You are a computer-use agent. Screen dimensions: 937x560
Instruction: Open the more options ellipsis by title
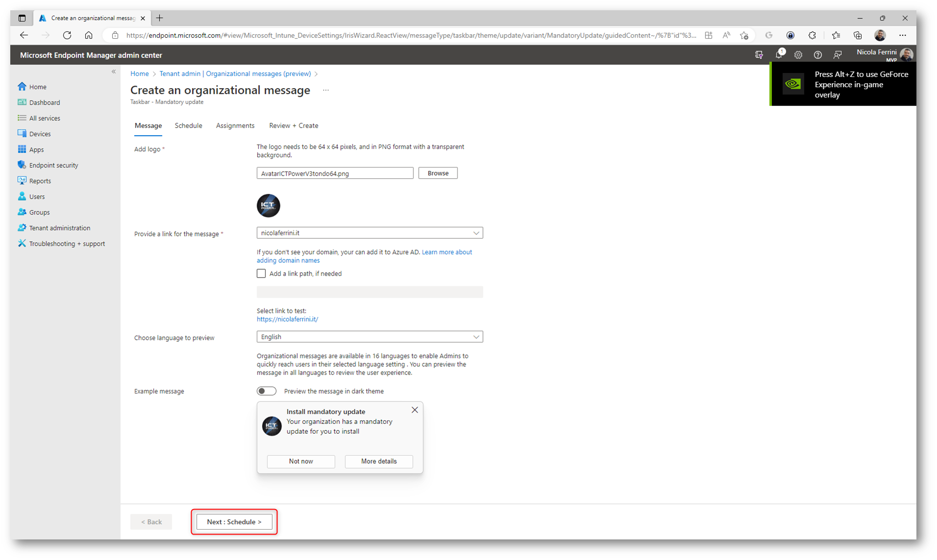(x=326, y=90)
